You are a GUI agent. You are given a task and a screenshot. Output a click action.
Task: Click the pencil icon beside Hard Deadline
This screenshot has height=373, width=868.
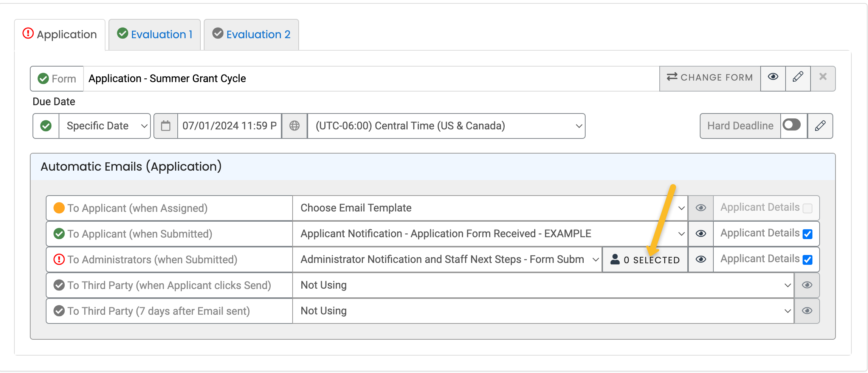820,126
